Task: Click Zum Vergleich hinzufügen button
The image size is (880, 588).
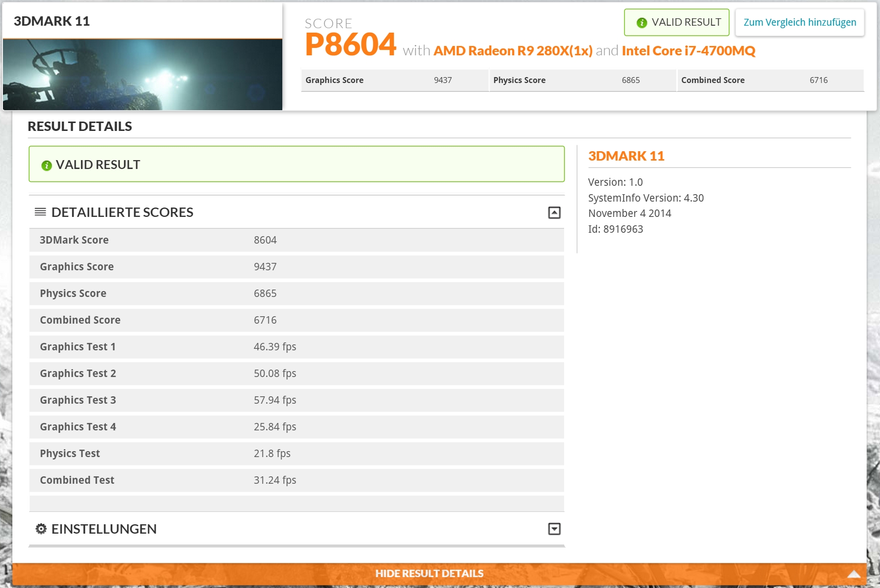Action: click(x=800, y=22)
